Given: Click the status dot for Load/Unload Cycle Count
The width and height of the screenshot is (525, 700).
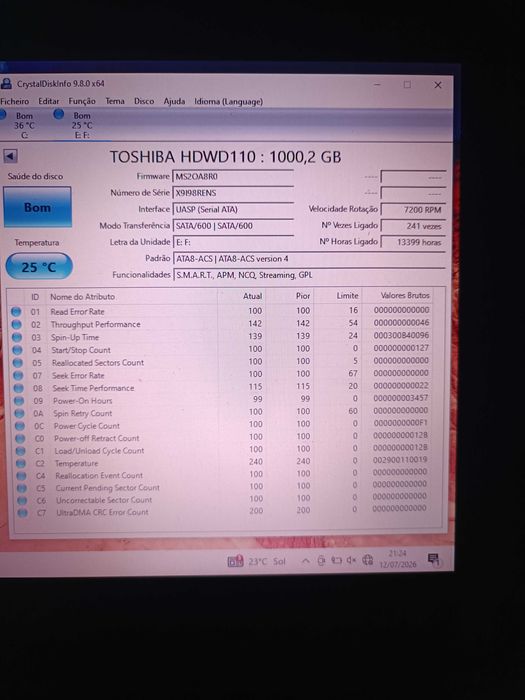Looking at the screenshot, I should (x=21, y=451).
